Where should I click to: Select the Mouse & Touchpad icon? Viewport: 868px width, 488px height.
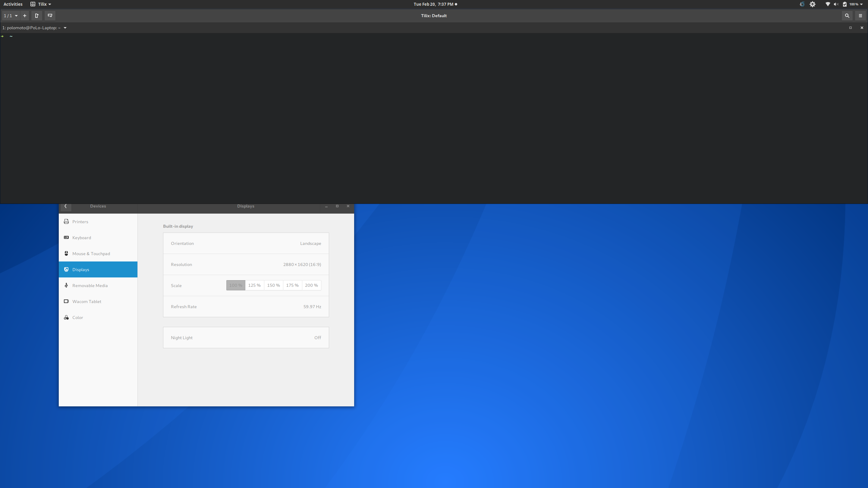tap(66, 253)
